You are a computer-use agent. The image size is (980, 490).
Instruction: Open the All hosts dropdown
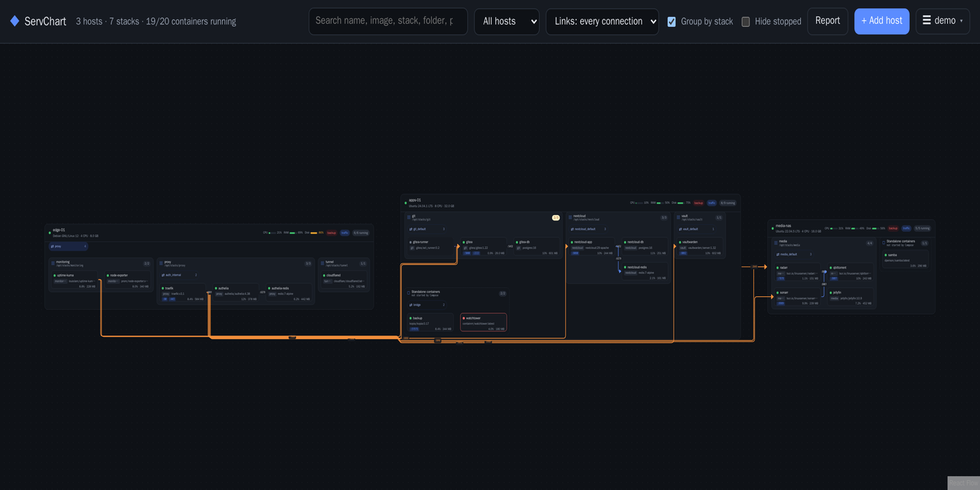(507, 21)
